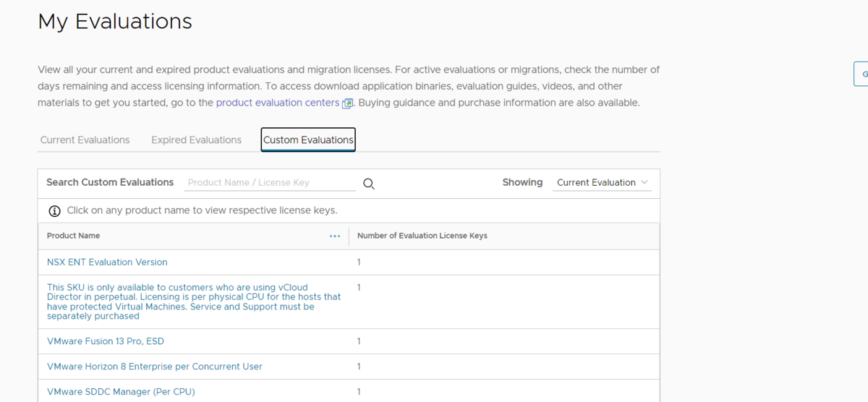Click the column divider between table headers
Screen dimensions: 868x402
349,236
